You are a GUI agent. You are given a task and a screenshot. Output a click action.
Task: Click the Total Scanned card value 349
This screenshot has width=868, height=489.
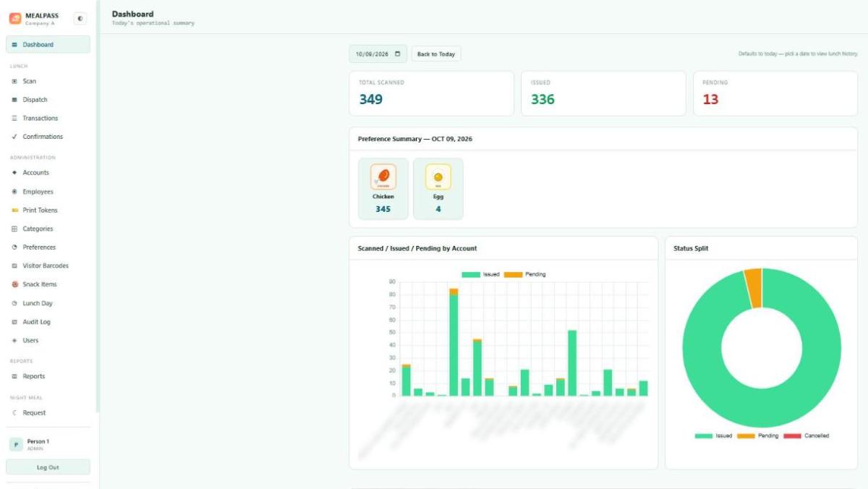click(371, 99)
